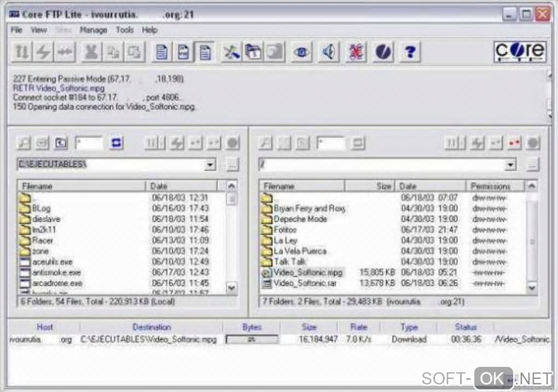Click the round stop icon in local pane toolbar
Viewport: 558px width, 392px height.
coord(233,143)
